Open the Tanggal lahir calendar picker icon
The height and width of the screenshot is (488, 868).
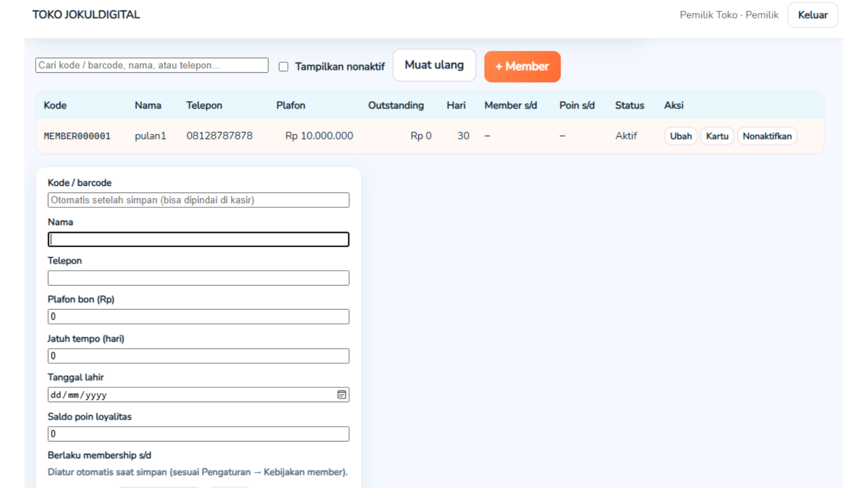342,394
